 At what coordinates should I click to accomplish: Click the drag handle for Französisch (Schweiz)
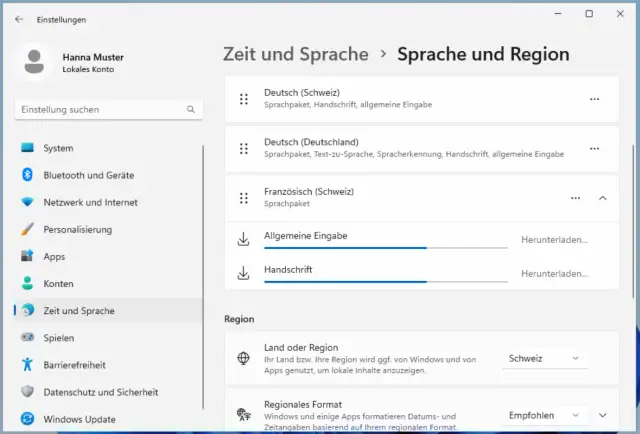tap(244, 197)
